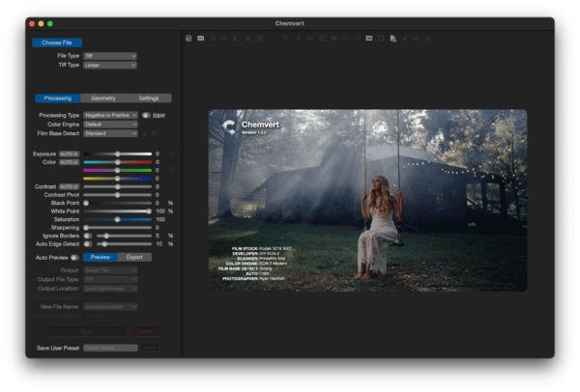Click the Sharpening slider handle
The height and width of the screenshot is (392, 580).
86,228
